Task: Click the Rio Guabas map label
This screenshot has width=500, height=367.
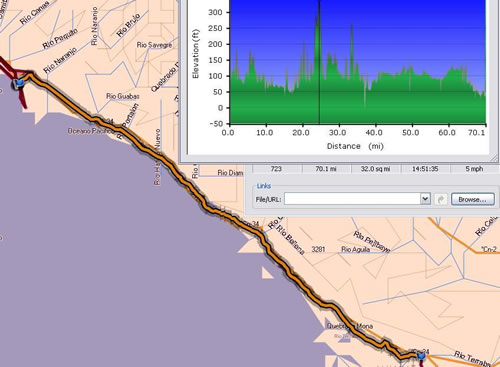Action: click(x=123, y=96)
